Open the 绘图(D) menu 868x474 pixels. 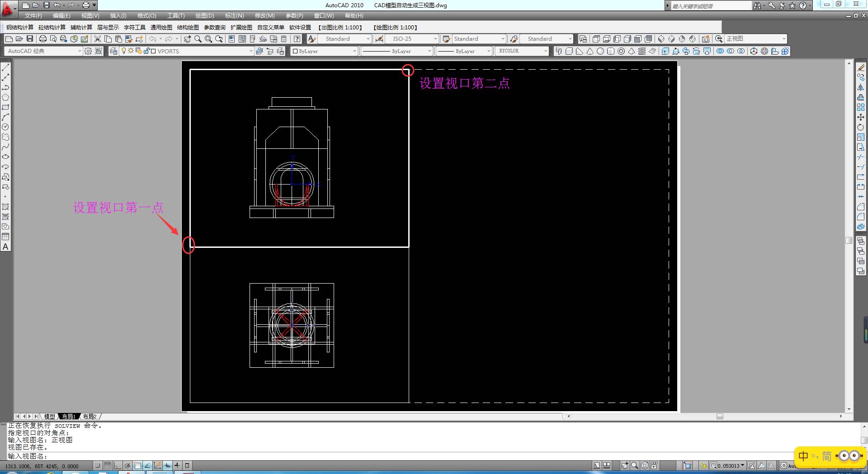point(205,16)
